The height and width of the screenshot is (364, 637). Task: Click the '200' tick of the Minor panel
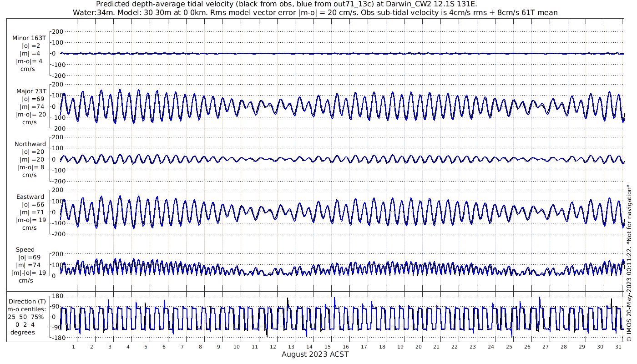57,31
